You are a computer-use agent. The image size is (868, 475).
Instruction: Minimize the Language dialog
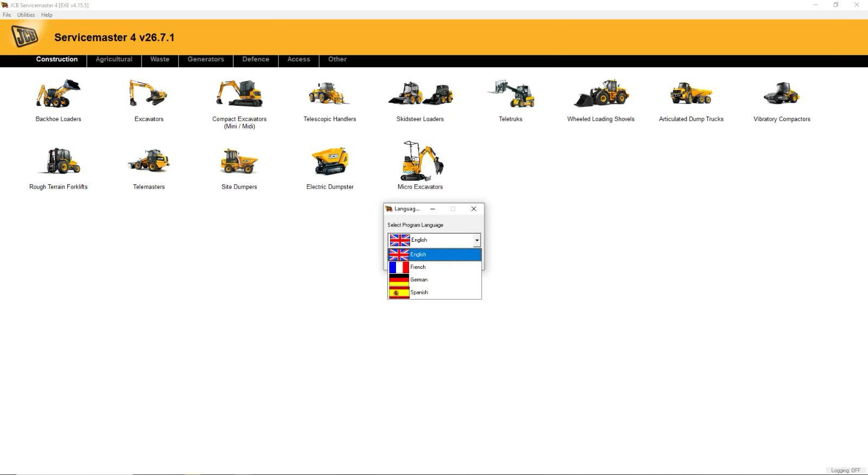point(432,209)
